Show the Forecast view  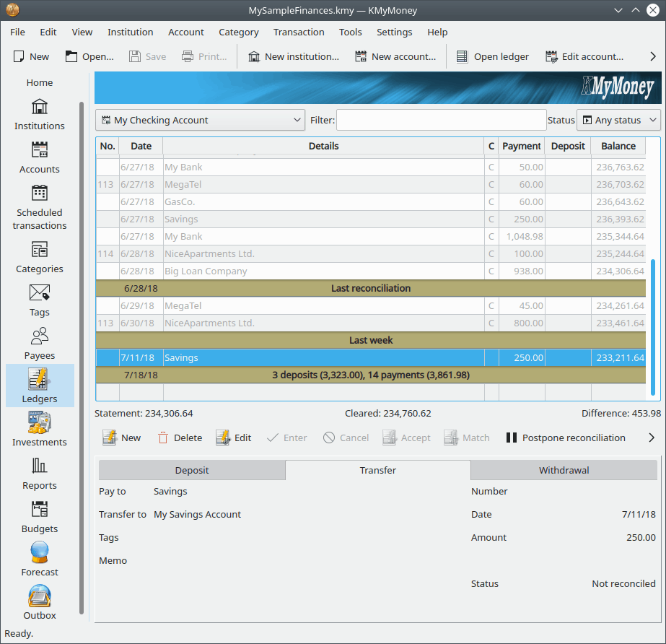[x=40, y=559]
